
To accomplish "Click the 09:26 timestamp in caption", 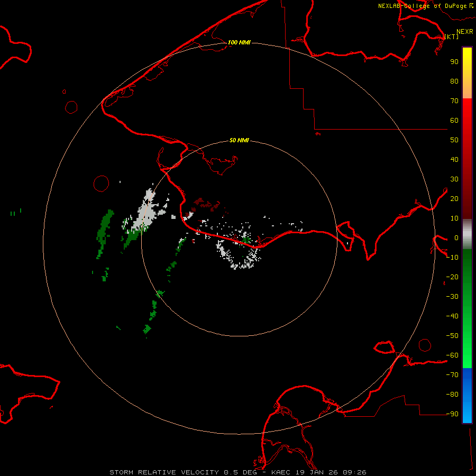I will (x=354, y=472).
